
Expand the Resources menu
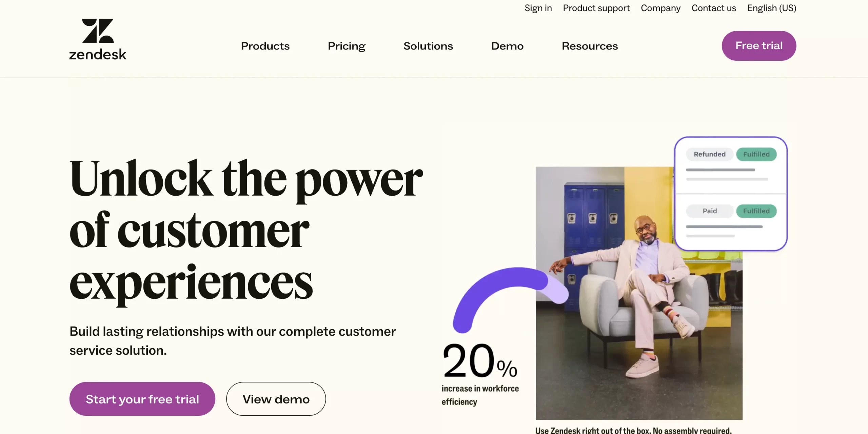coord(590,46)
